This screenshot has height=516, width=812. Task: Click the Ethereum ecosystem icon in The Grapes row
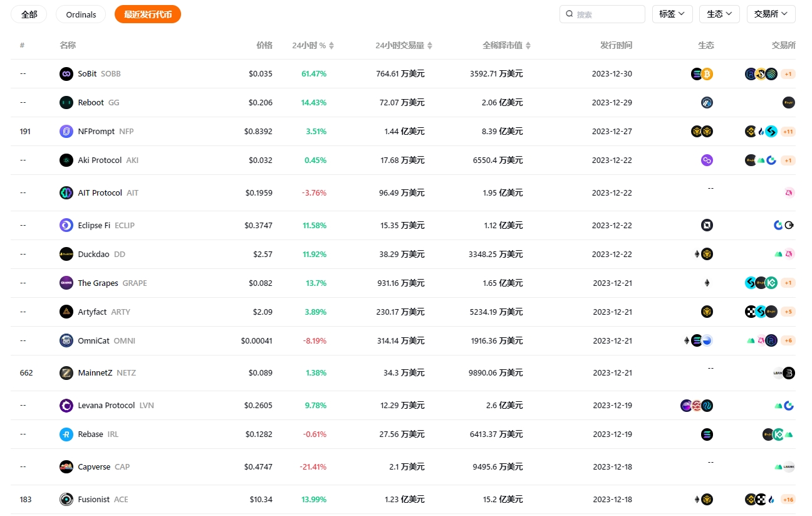pos(707,283)
